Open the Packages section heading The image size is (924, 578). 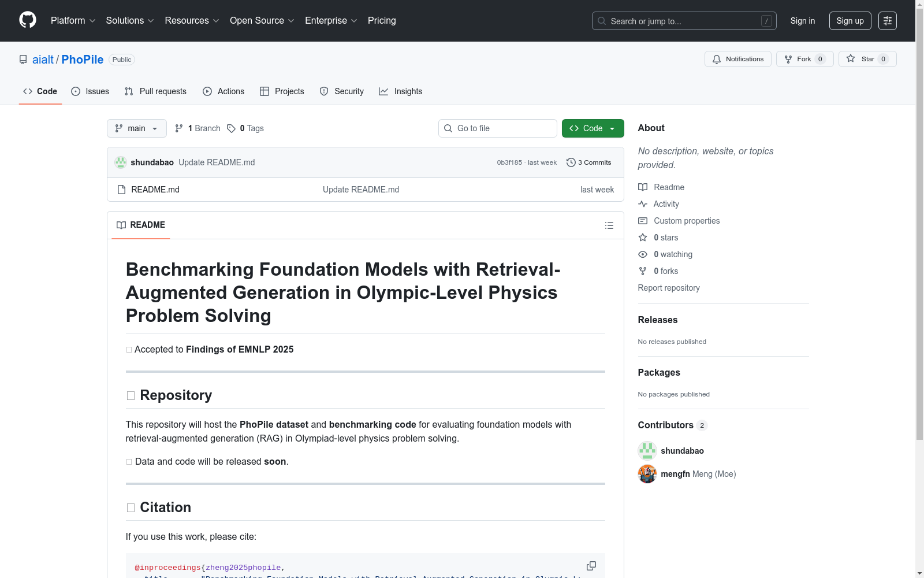point(659,372)
